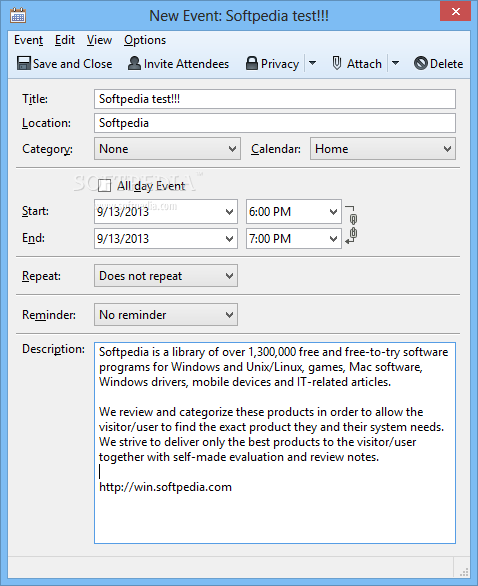Open the Privacy dropdown arrow
The height and width of the screenshot is (586, 478).
312,63
